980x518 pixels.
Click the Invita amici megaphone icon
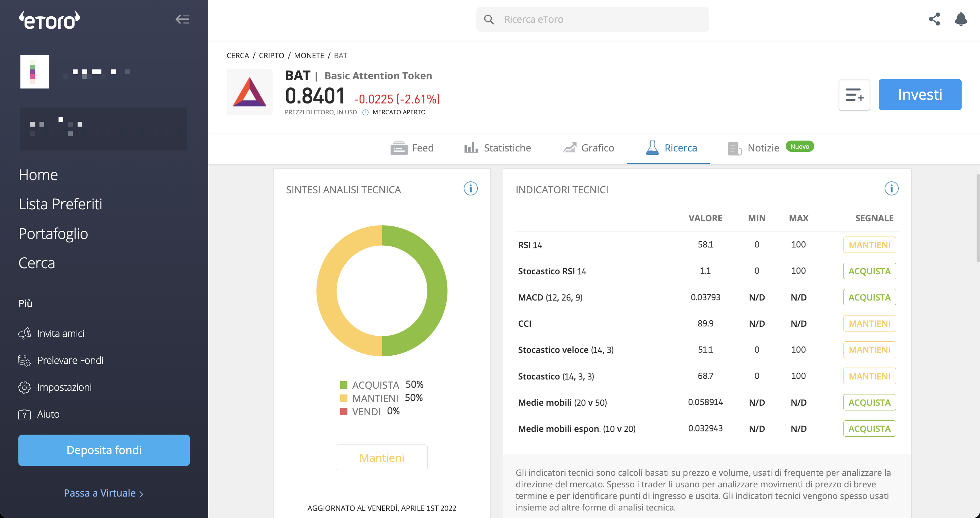click(x=24, y=334)
